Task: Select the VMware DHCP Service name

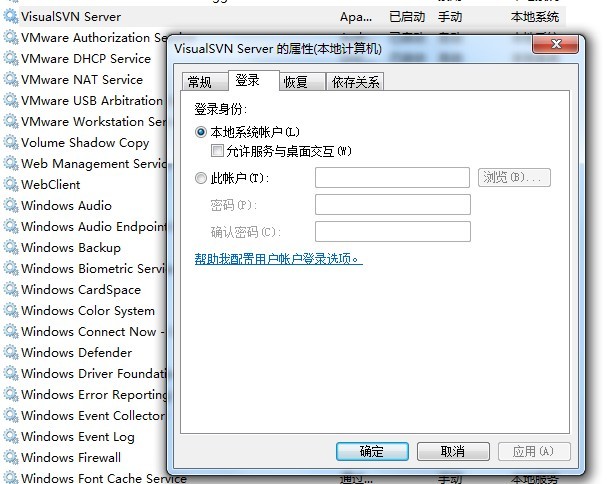Action: 86,58
